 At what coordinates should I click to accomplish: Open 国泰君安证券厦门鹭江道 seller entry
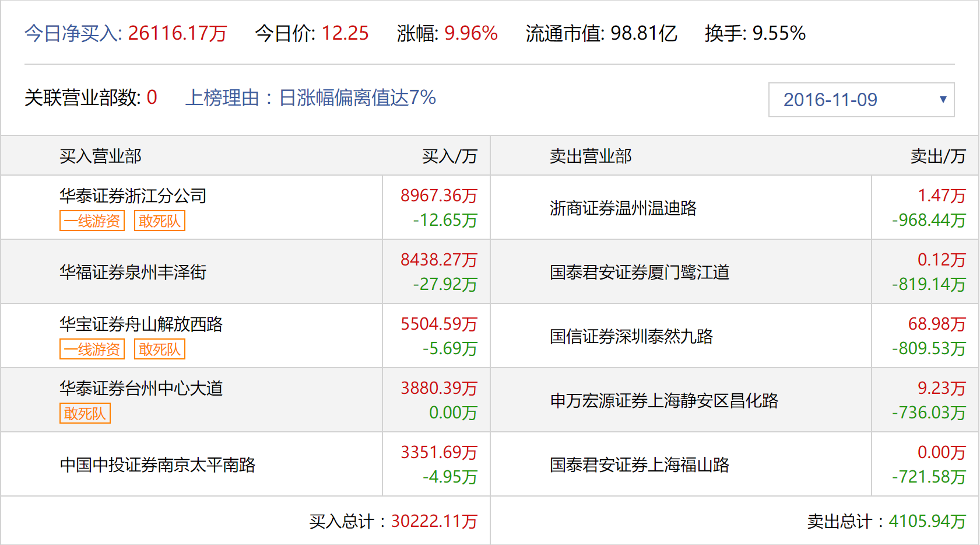coord(640,272)
